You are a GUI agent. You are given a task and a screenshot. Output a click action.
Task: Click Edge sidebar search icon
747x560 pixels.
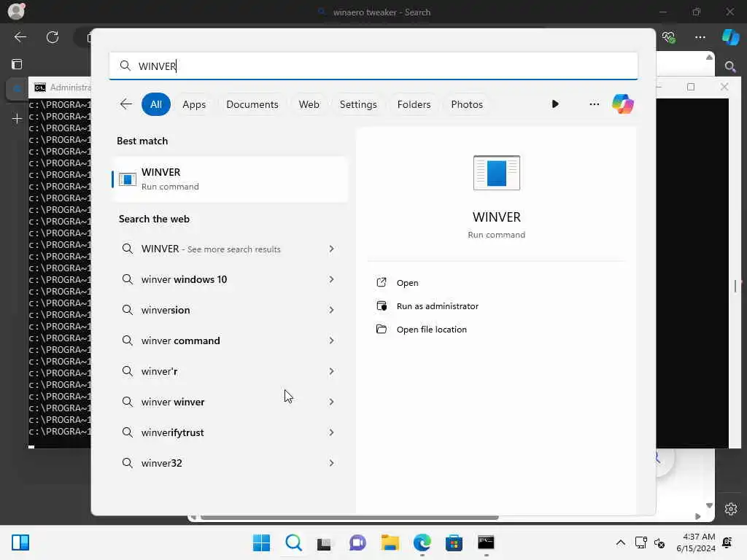click(730, 66)
